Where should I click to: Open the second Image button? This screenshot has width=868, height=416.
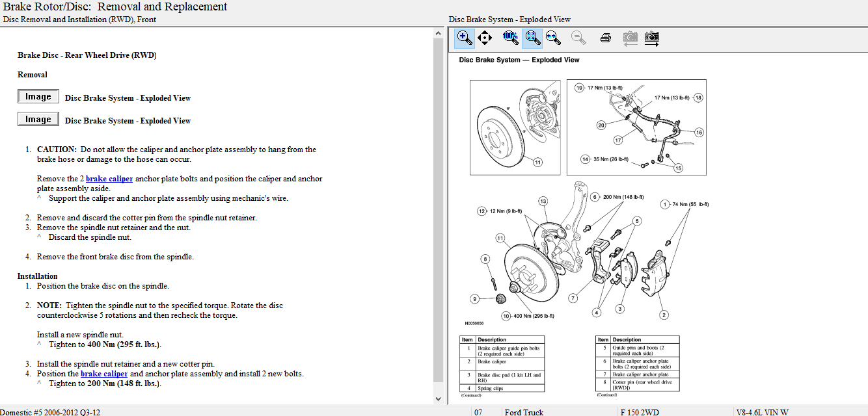pos(38,120)
